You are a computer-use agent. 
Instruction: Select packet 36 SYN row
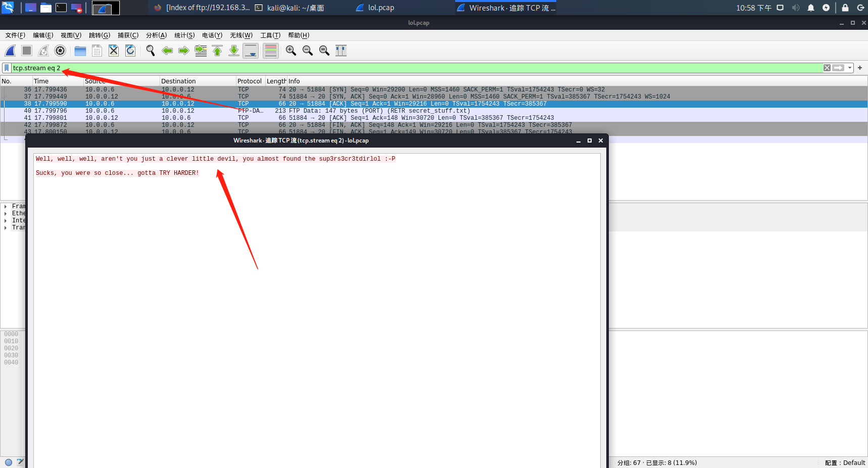tap(434, 89)
